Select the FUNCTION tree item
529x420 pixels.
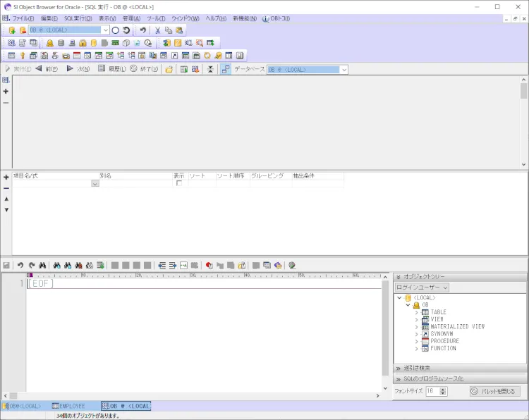[443, 349]
